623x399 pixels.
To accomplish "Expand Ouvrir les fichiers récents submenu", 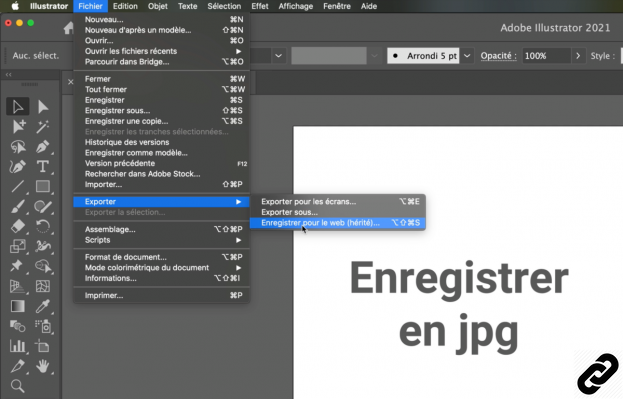I will [238, 51].
